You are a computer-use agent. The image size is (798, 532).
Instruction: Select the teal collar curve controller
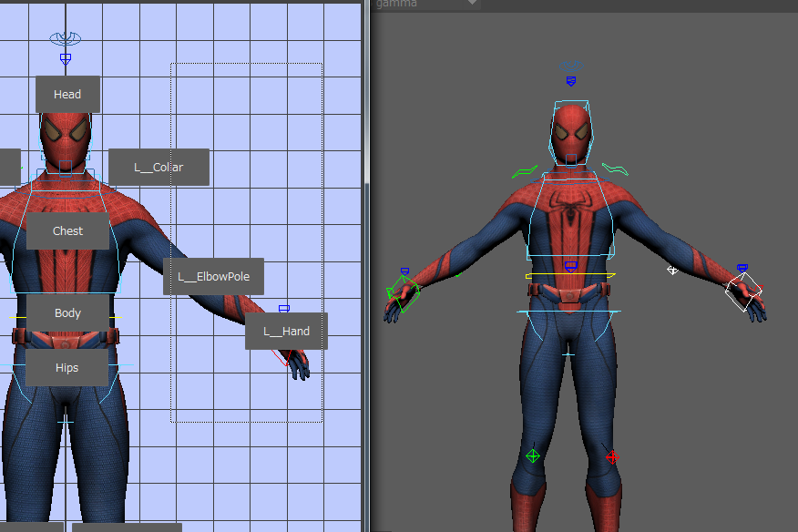[x=616, y=169]
